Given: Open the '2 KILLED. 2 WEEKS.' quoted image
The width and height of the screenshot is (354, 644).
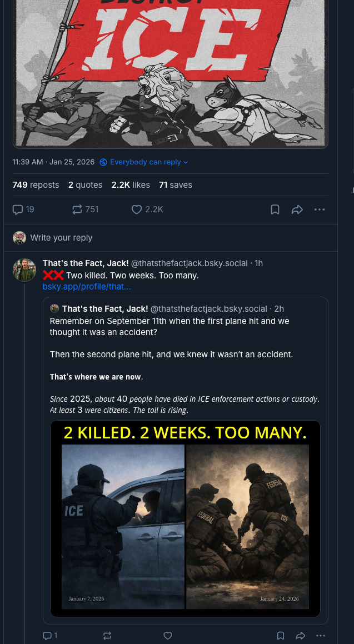Looking at the screenshot, I should [185, 518].
